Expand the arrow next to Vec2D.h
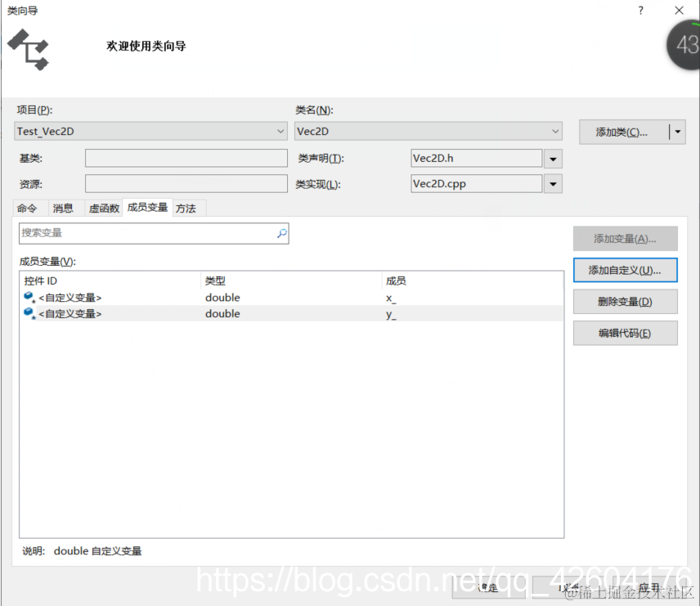The width and height of the screenshot is (700, 606). pyautogui.click(x=553, y=159)
